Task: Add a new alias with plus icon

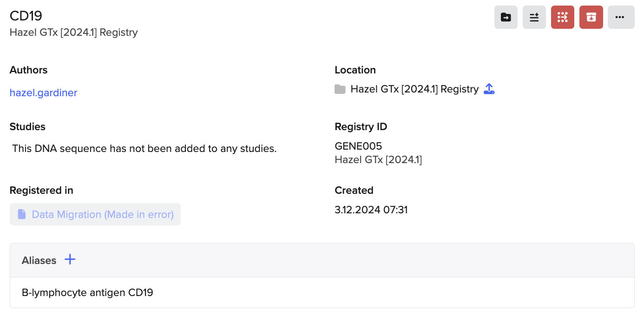Action: [70, 259]
